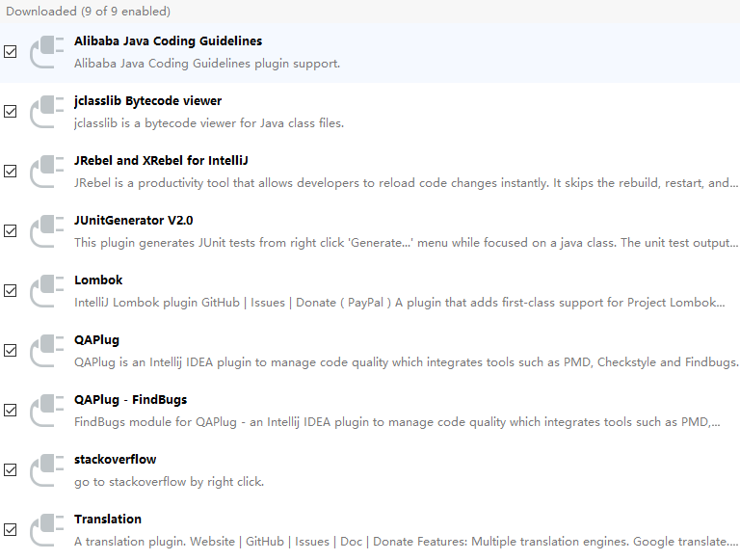740x560 pixels.
Task: Uncheck the Translation plugin checkbox
Action: coord(11,530)
